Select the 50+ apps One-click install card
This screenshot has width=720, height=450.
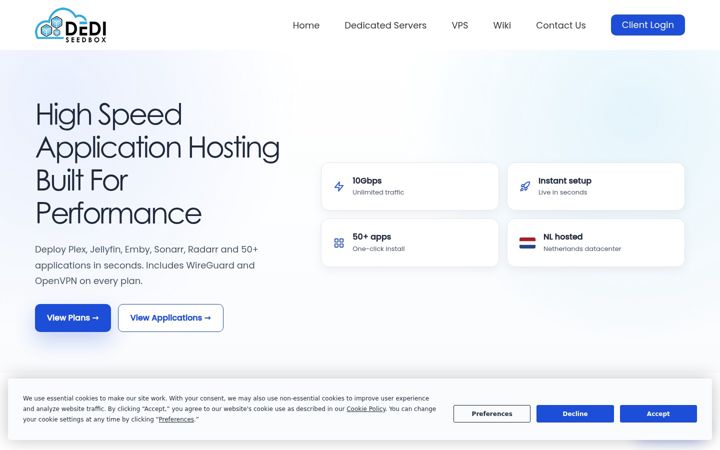coord(410,243)
